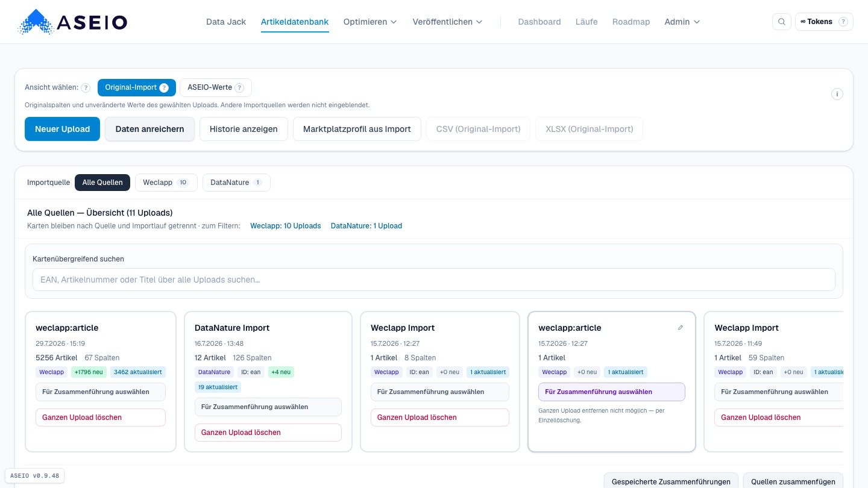This screenshot has width=868, height=488.
Task: Open the Data Jack page
Action: (226, 22)
